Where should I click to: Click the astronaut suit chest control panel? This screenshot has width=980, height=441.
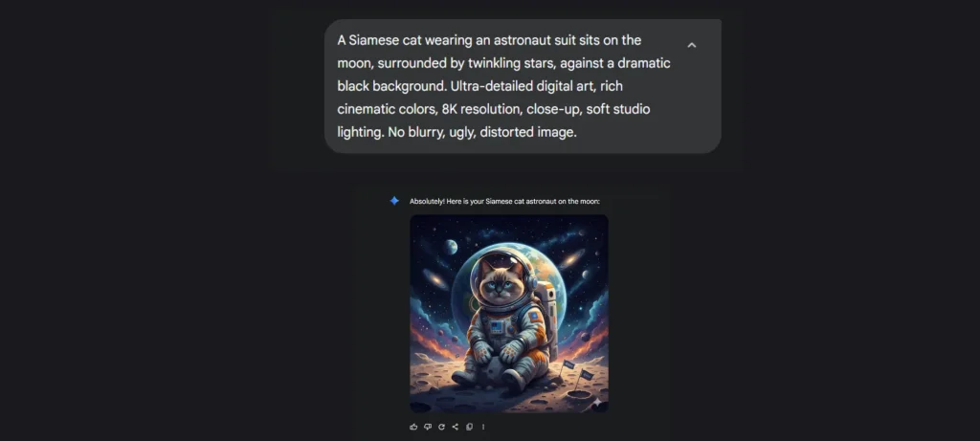498,325
